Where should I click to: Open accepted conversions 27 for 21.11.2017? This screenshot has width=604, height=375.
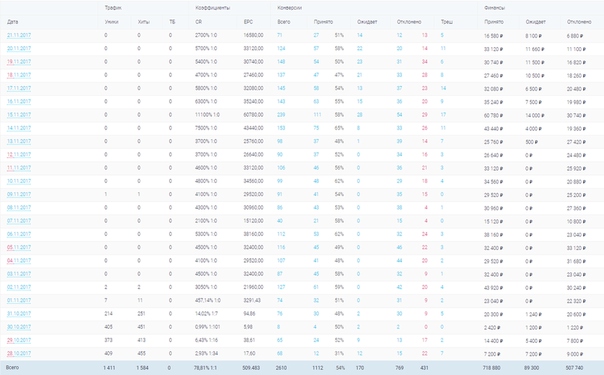(316, 35)
